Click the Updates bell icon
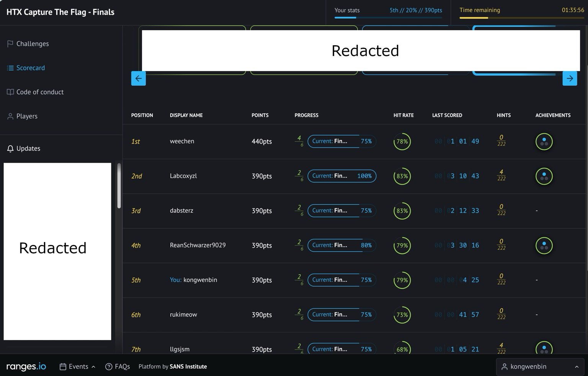Screen dimensions: 588x376 tap(10, 149)
